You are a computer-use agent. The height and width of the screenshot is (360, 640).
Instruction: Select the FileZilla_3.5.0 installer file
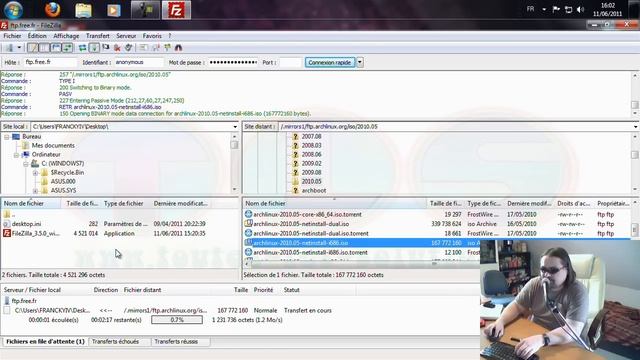coord(36,233)
